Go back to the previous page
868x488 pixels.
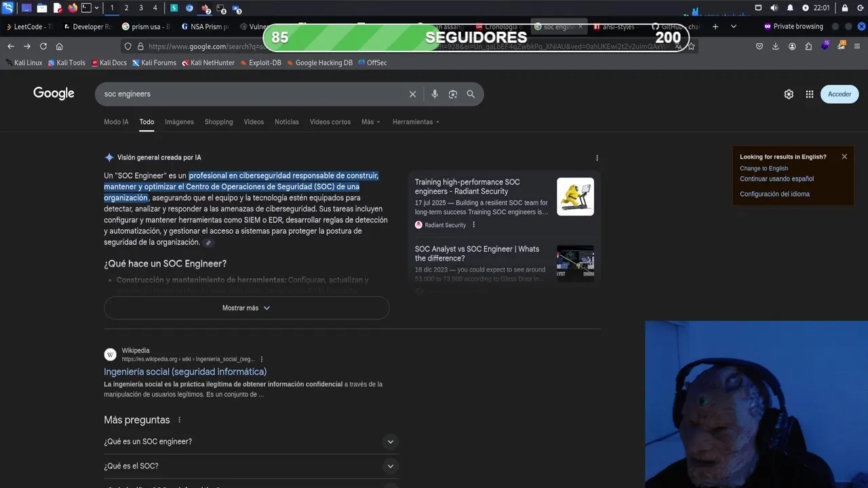(x=11, y=46)
